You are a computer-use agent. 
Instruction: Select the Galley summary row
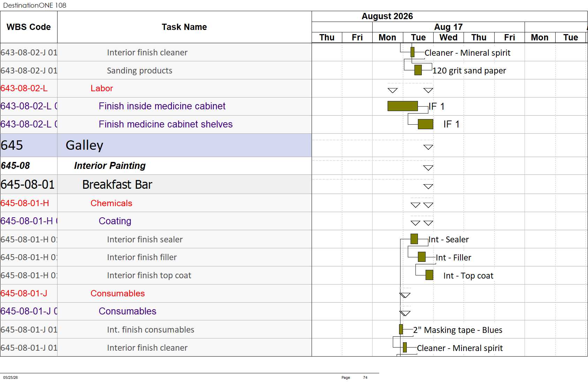156,145
